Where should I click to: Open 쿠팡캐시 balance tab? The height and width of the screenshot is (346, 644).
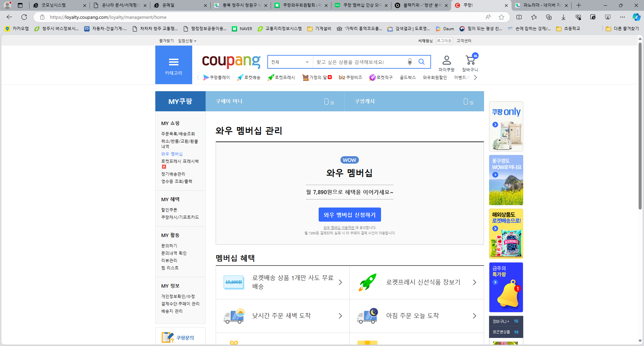pyautogui.click(x=414, y=101)
